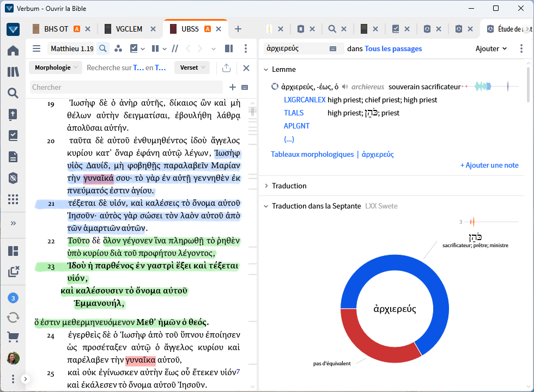
Task: Open the Layouts icon in the sidebar
Action: 13,251
